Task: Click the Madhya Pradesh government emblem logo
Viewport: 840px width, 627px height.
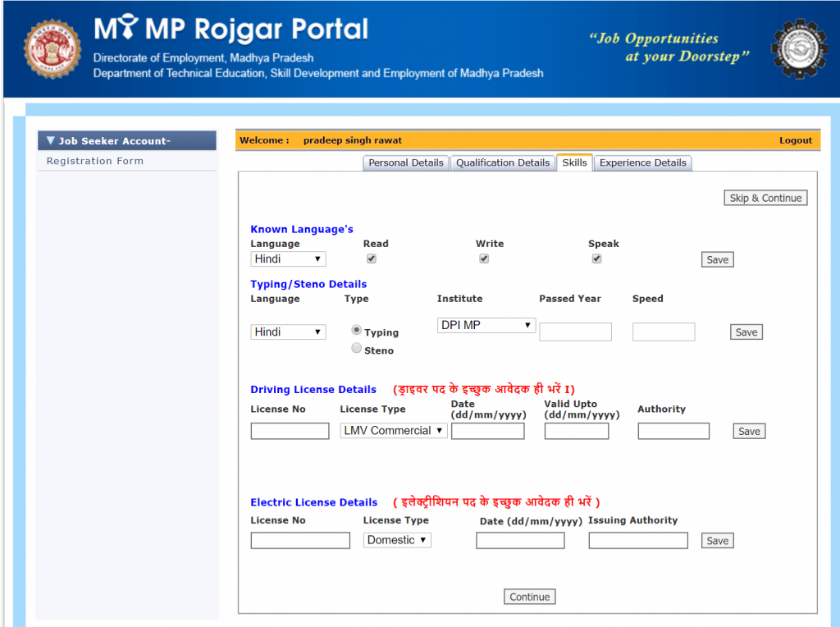Action: pos(52,48)
